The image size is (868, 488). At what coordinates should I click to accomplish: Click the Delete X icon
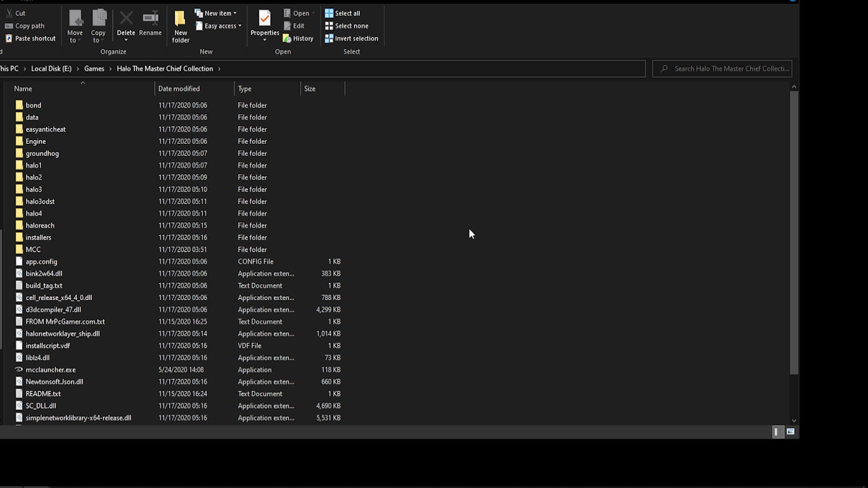point(126,18)
